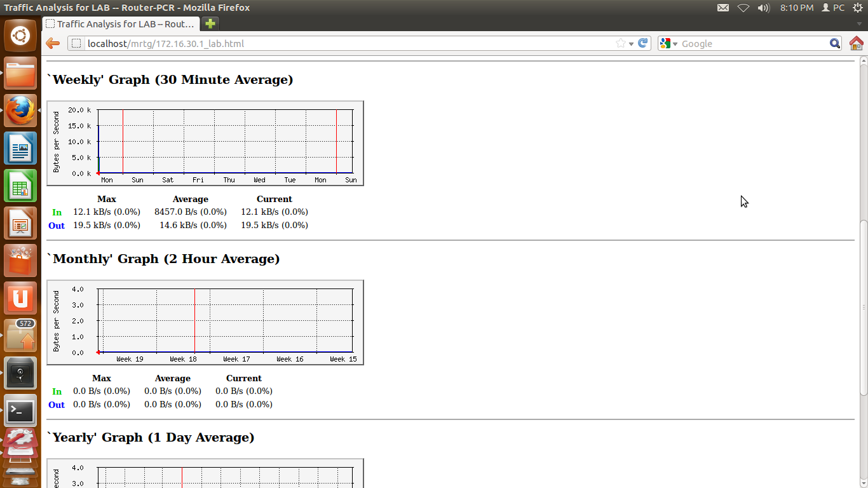The height and width of the screenshot is (488, 868).
Task: Open Update Manager showing 572 updates
Action: 20,335
